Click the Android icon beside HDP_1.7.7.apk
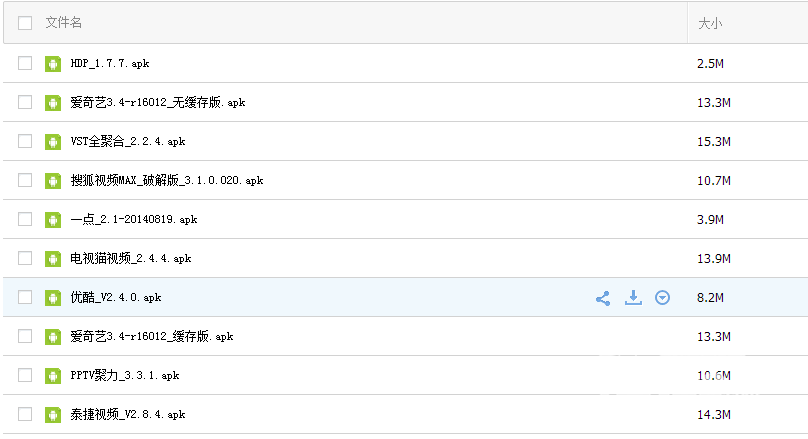Screen dimensions: 808x439 point(53,64)
